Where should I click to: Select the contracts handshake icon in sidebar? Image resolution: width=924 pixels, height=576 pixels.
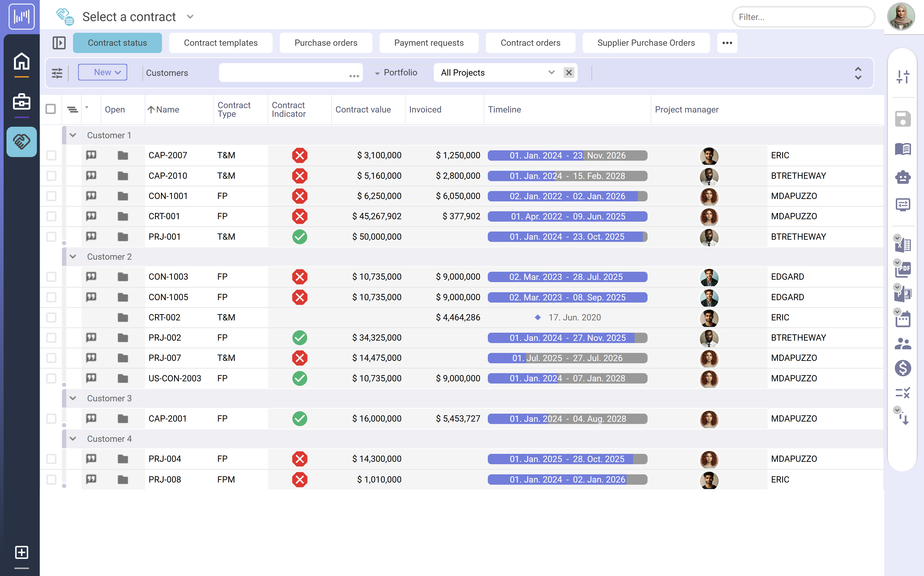(21, 142)
